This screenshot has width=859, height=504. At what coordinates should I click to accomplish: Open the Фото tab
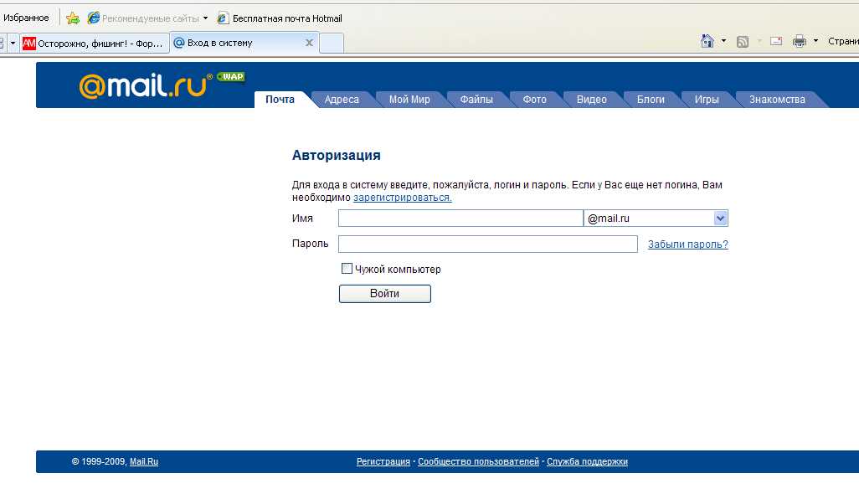point(534,100)
